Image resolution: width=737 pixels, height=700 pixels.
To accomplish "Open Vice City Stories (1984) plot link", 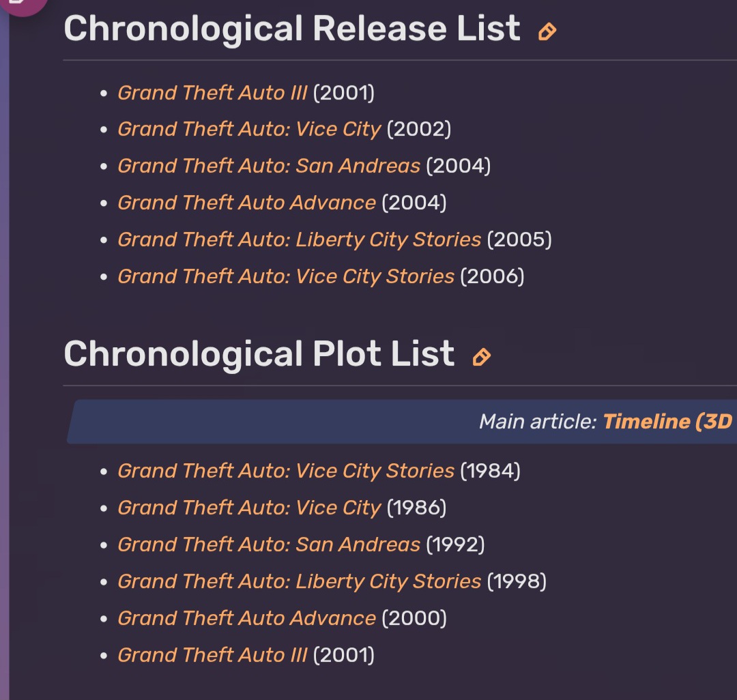I will (x=286, y=471).
